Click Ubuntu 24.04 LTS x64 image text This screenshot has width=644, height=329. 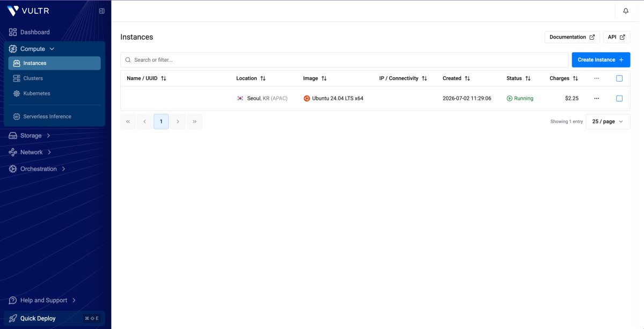pos(338,99)
